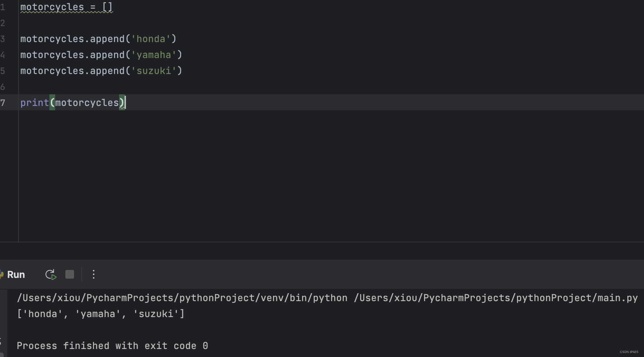Click the print keyword on line 7
The image size is (644, 357).
point(34,103)
